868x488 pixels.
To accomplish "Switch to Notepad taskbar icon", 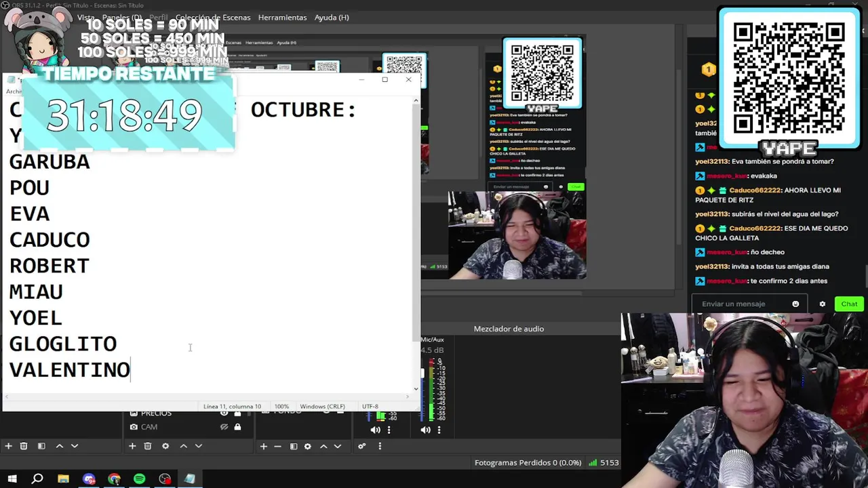I will (x=190, y=479).
